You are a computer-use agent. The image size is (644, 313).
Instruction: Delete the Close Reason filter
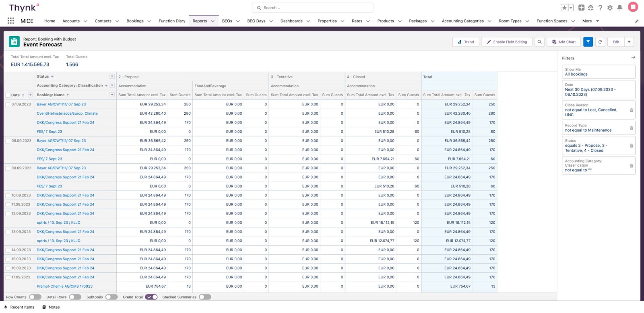(631, 110)
